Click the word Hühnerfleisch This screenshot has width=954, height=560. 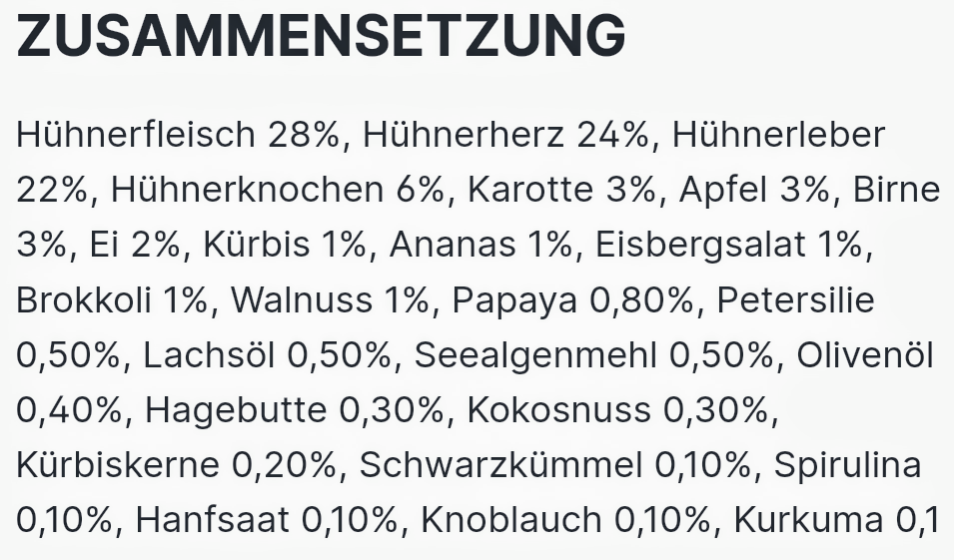(x=135, y=135)
